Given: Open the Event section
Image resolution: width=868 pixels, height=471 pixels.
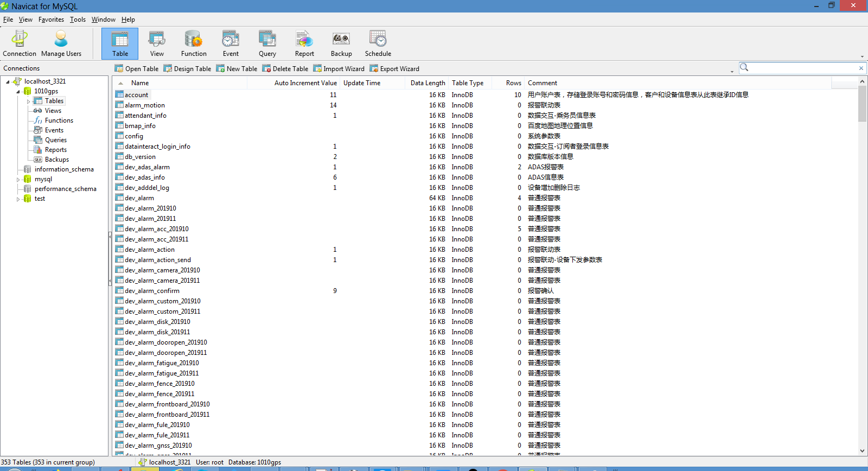Looking at the screenshot, I should [231, 43].
